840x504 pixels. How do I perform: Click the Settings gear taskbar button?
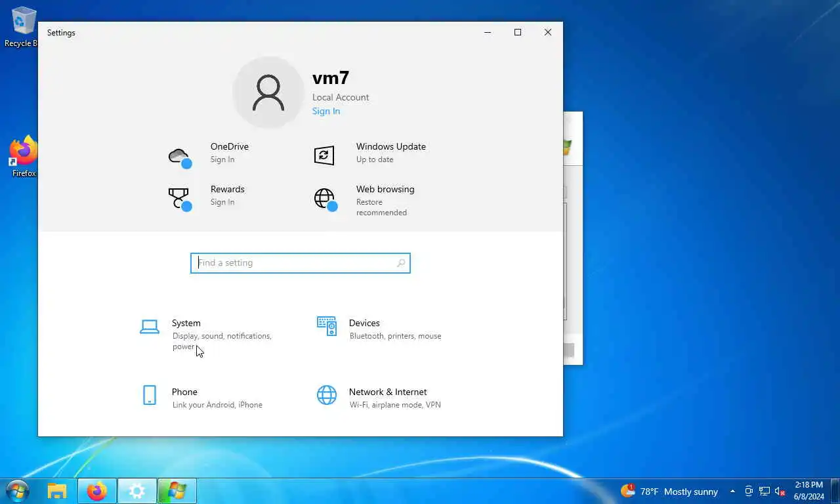(x=137, y=491)
